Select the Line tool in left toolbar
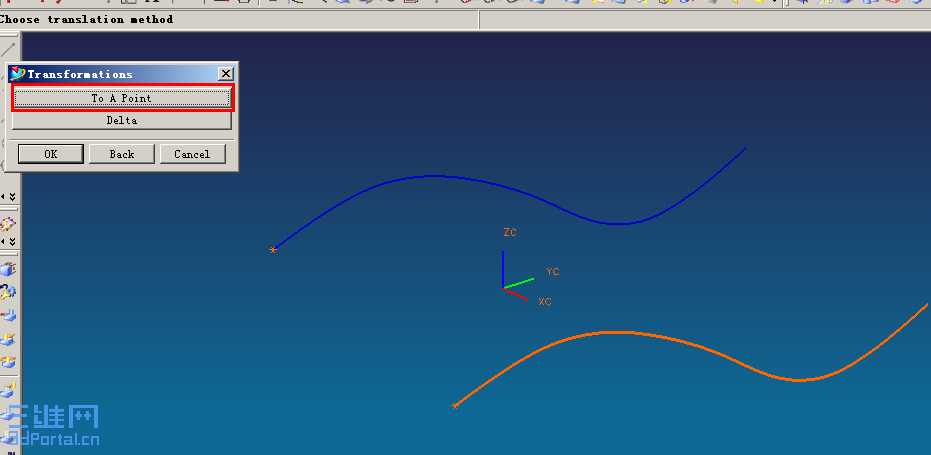931x455 pixels. 8,50
